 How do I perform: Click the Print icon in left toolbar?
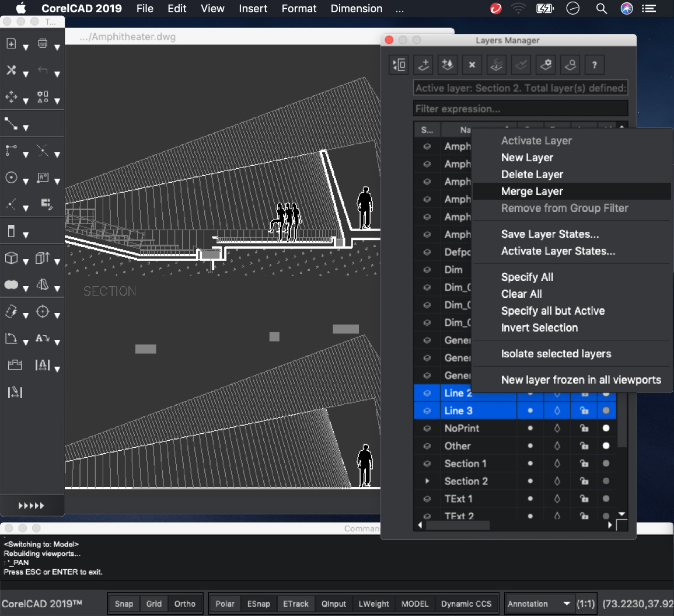pyautogui.click(x=43, y=44)
